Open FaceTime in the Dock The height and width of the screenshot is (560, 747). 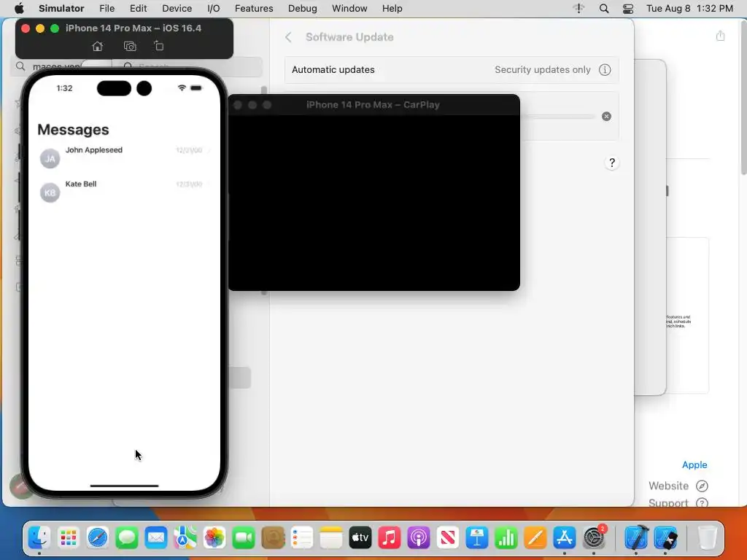coord(244,538)
